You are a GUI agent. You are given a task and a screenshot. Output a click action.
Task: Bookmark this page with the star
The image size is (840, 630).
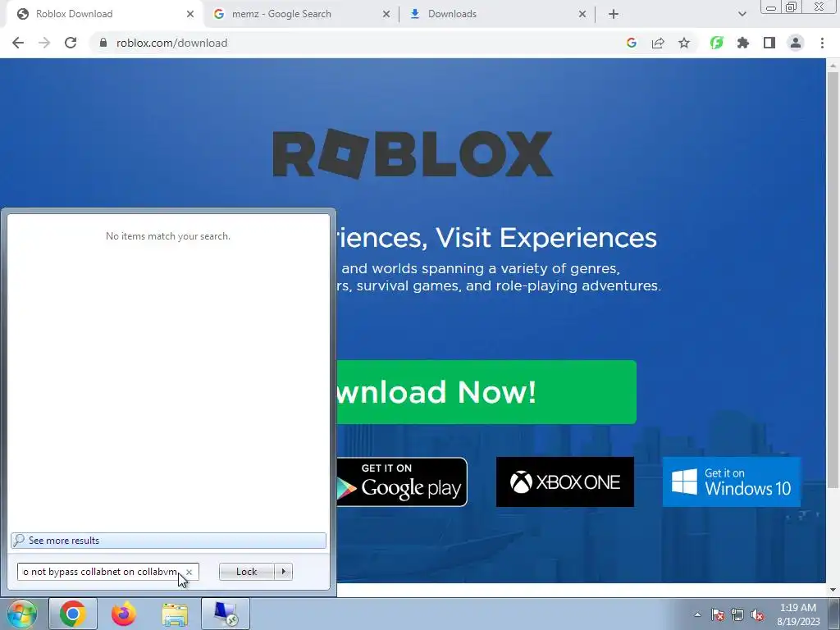pos(684,43)
